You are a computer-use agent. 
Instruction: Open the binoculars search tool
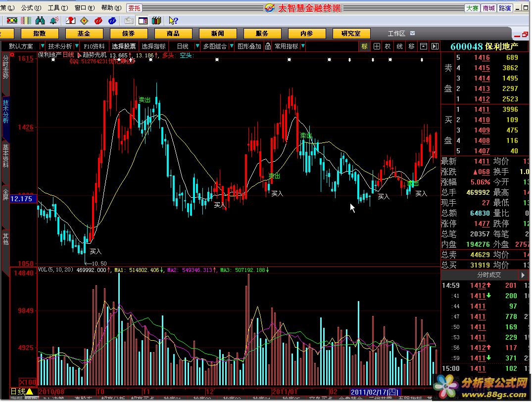[40, 21]
